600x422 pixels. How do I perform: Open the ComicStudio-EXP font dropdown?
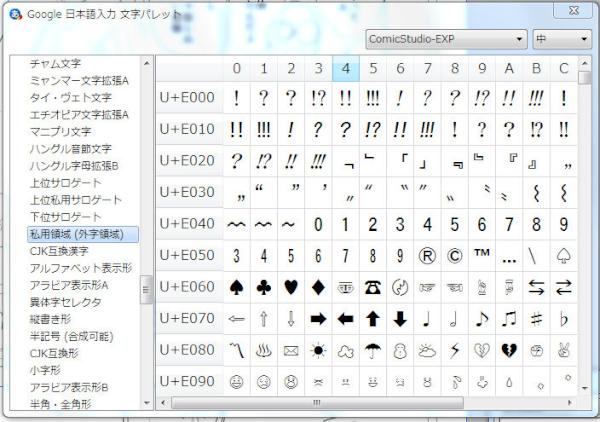click(446, 39)
